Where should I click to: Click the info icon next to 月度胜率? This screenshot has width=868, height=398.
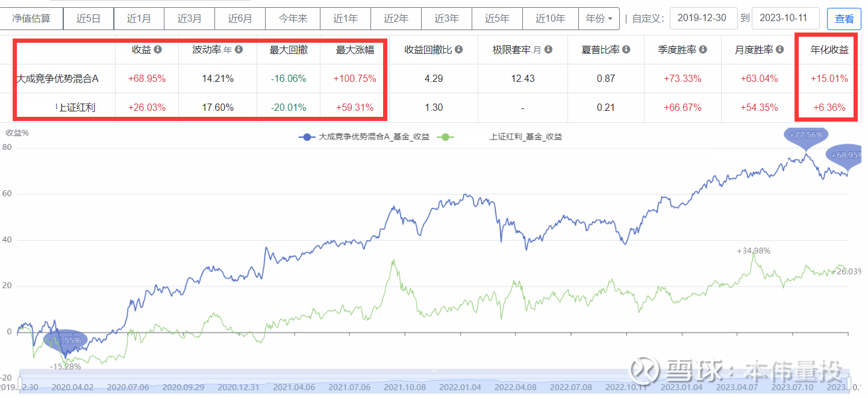780,49
